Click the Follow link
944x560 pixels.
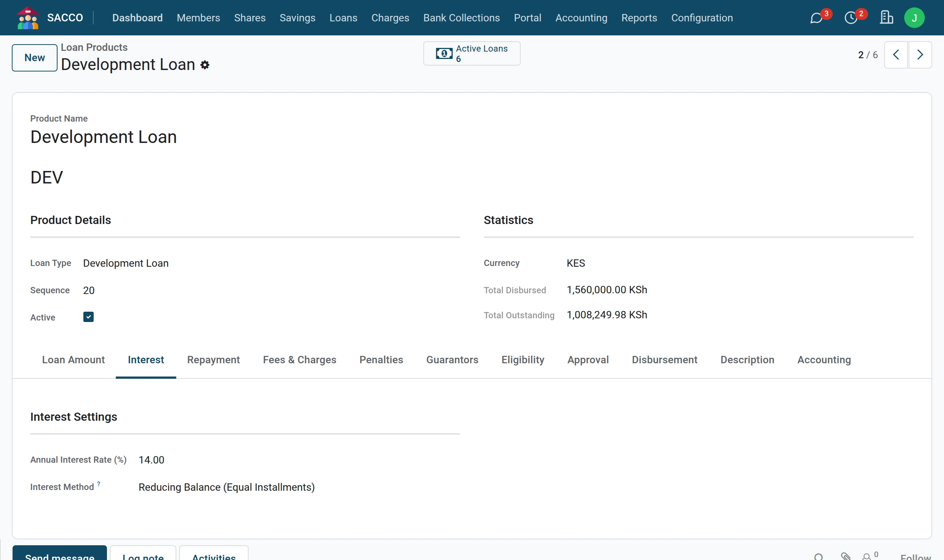pos(915,557)
